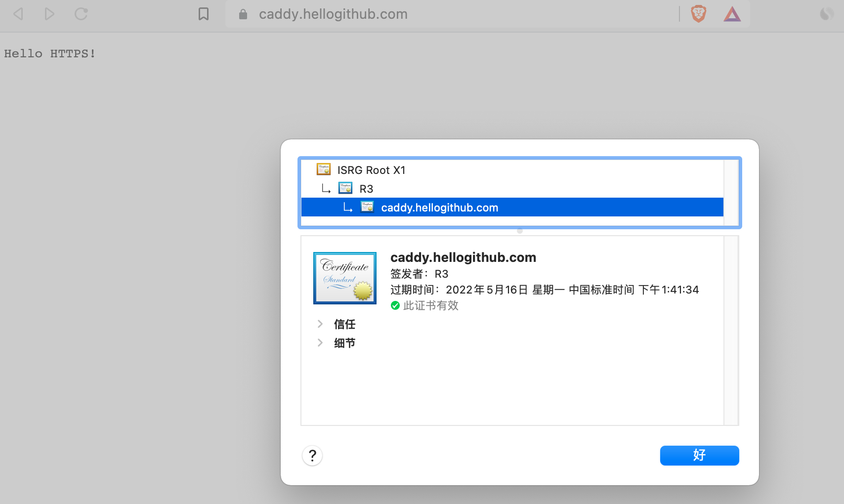Click the address bar URL text

tap(333, 14)
